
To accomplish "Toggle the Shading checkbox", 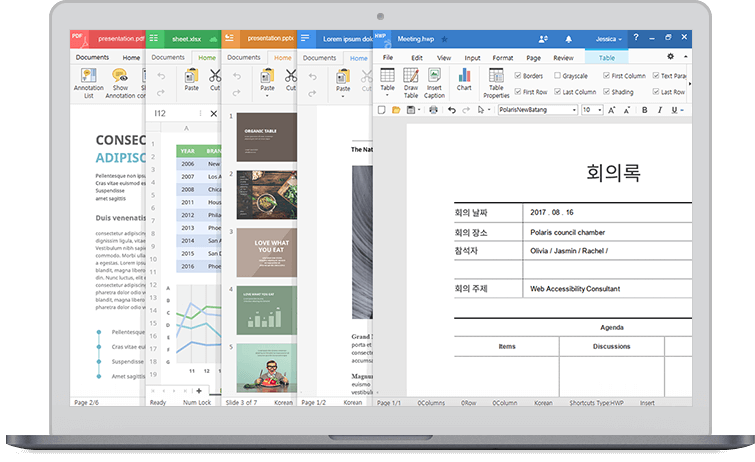I will 605,92.
